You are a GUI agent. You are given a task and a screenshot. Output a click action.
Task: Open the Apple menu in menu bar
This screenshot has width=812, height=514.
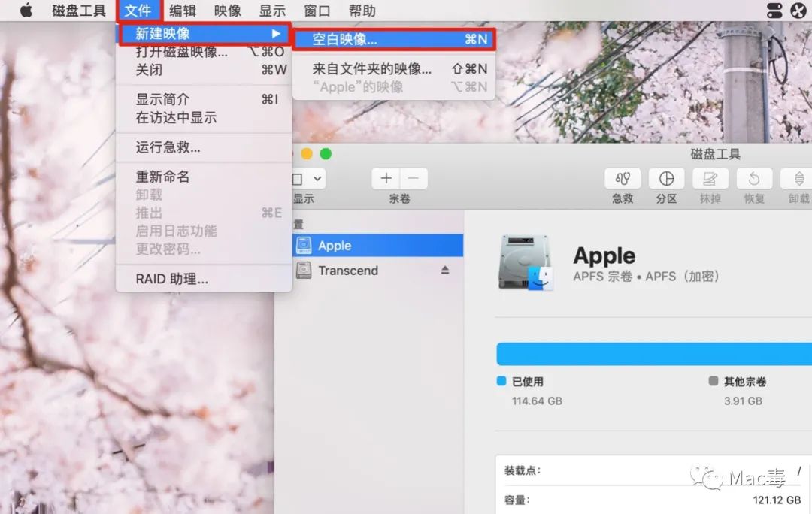tap(26, 11)
